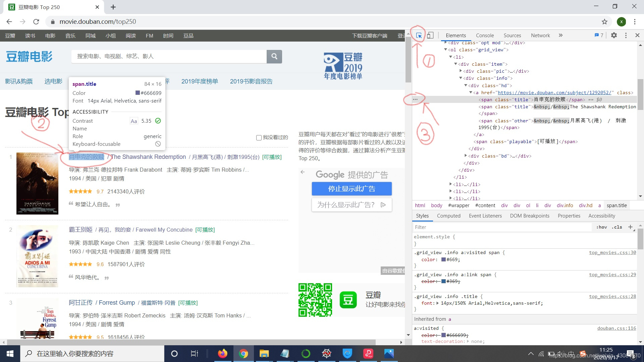644x362 pixels.
Task: Close the DevTools panel
Action: [x=637, y=35]
